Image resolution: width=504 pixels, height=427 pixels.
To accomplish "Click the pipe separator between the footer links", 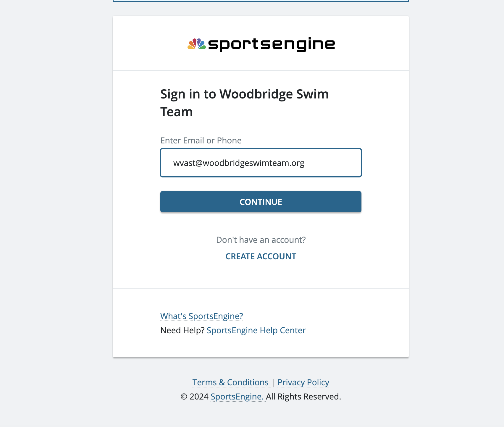I will (273, 382).
